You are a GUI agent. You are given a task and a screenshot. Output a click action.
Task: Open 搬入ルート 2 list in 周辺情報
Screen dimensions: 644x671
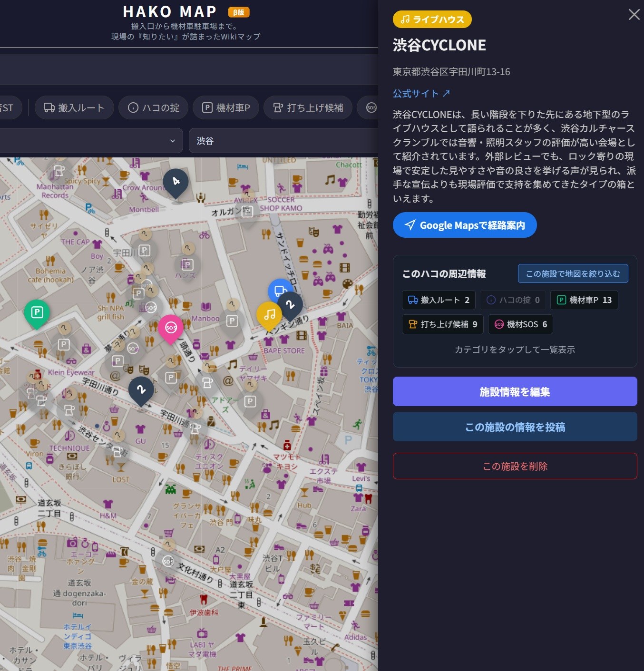point(439,300)
